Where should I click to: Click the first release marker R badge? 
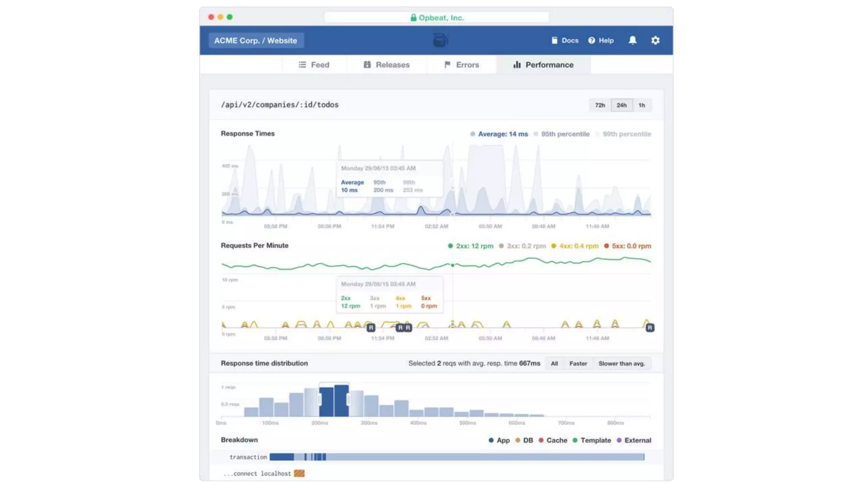371,327
